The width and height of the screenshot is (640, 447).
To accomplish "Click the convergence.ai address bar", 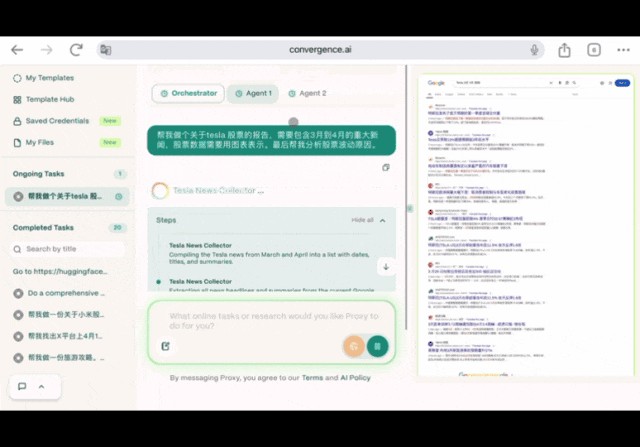I will point(320,50).
